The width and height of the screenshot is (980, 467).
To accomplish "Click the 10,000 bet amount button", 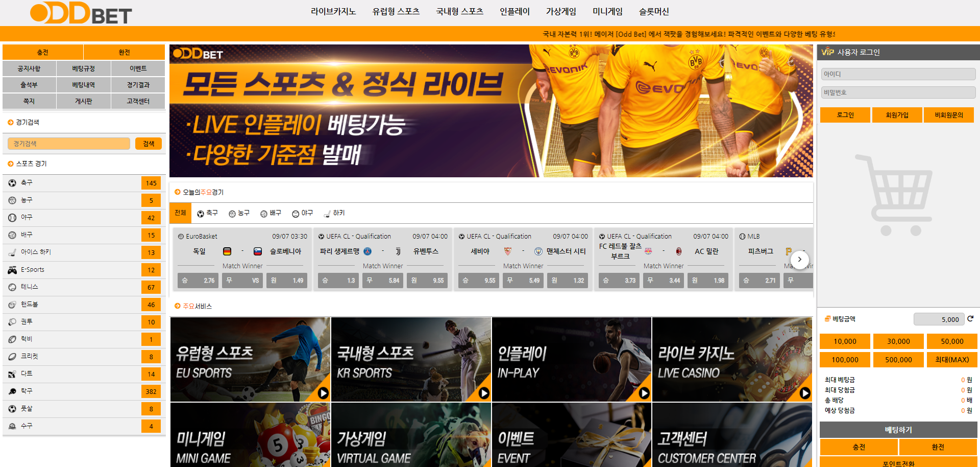I will (845, 341).
